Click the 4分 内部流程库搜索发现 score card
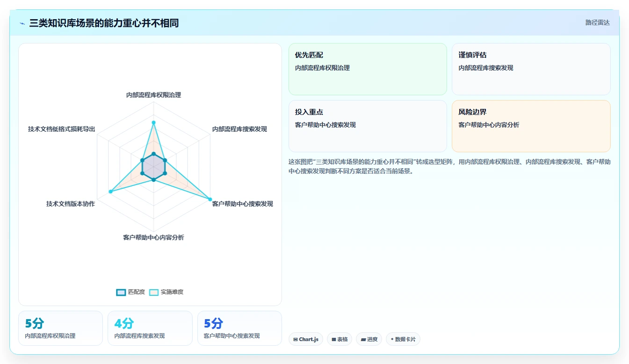Viewport: 629px width, 364px height. [x=150, y=328]
